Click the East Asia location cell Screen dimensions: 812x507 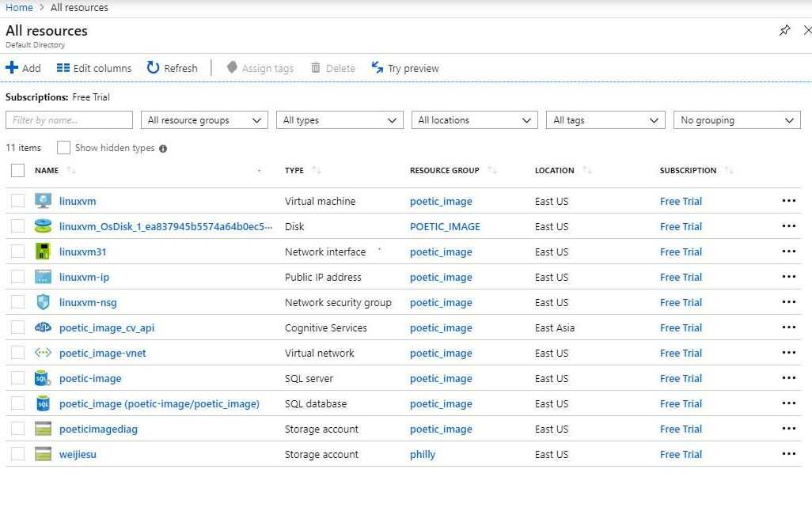pos(555,327)
